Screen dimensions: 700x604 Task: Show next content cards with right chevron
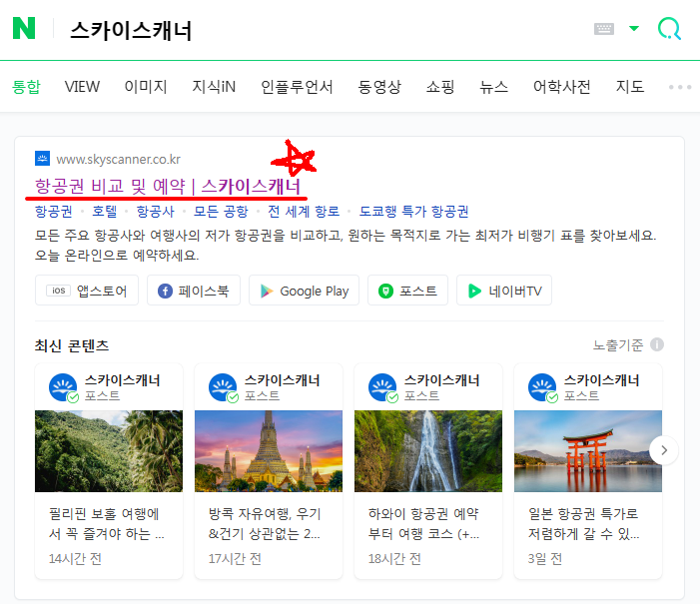click(664, 450)
